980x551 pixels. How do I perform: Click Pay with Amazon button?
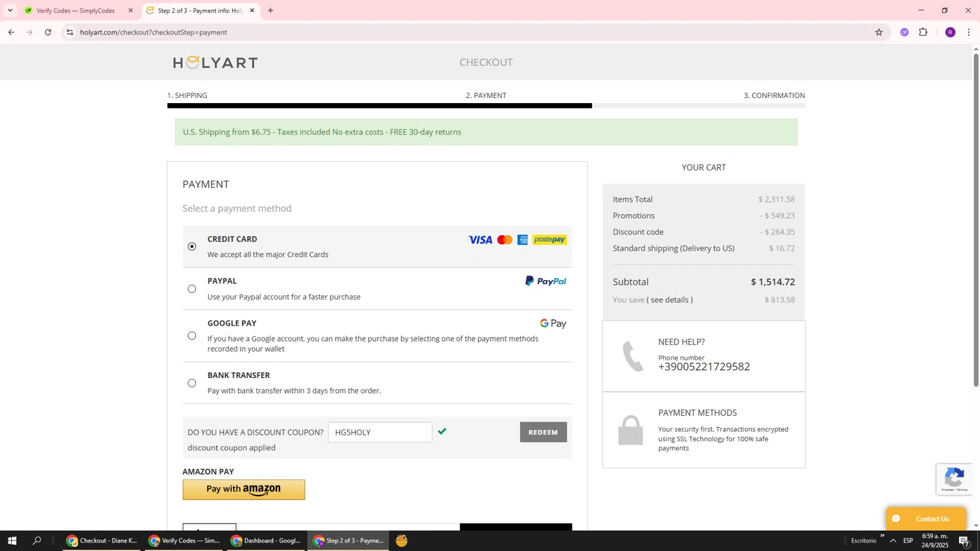coord(244,490)
